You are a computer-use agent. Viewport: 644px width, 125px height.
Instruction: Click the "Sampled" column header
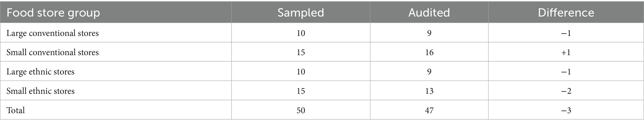(301, 13)
